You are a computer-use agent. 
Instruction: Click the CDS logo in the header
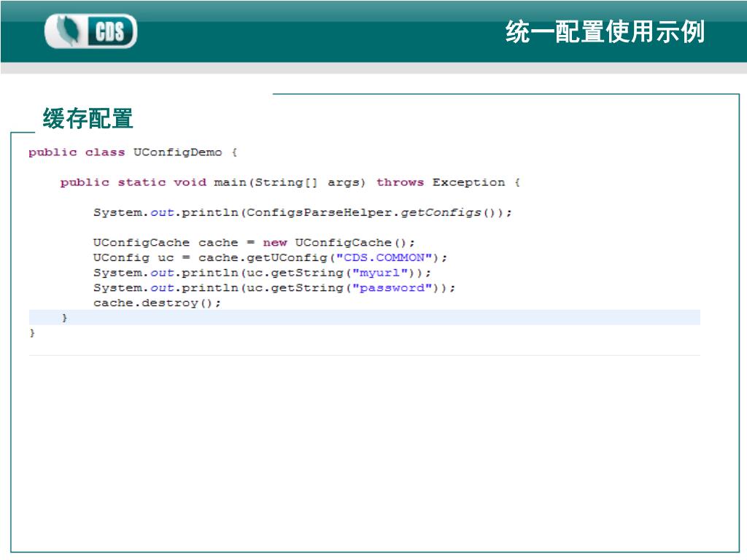point(90,31)
